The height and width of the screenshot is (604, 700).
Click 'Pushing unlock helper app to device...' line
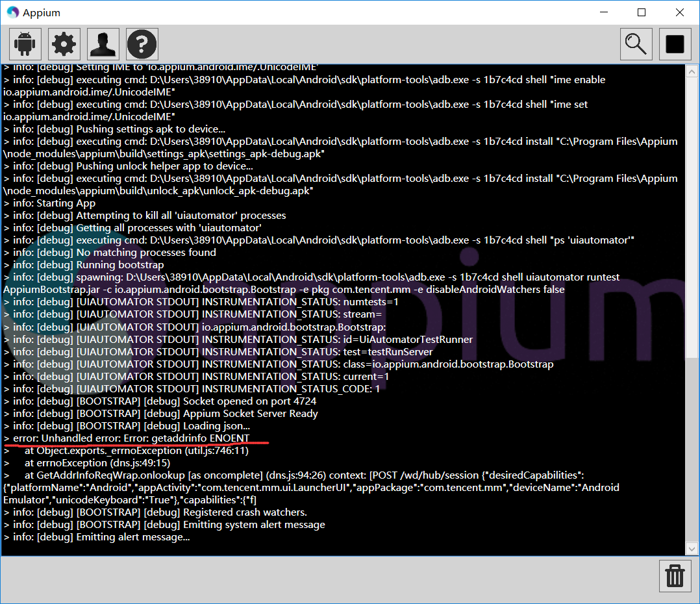(x=128, y=166)
